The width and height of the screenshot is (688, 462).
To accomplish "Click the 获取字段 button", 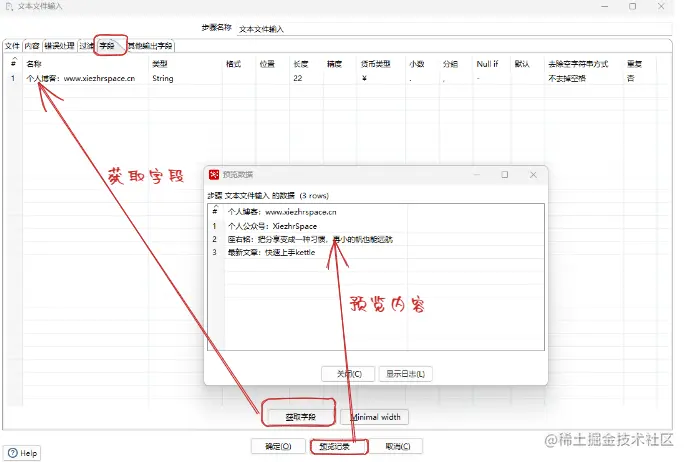I will pos(300,417).
